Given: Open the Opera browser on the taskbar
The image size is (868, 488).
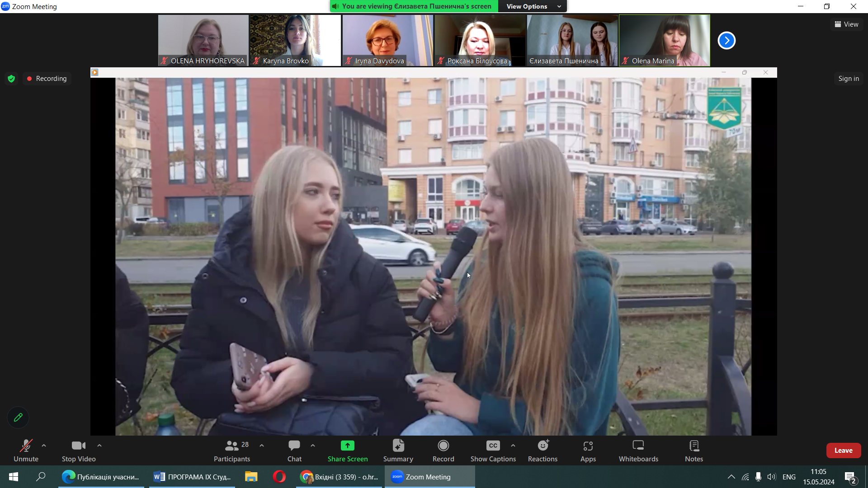Looking at the screenshot, I should pos(279,477).
